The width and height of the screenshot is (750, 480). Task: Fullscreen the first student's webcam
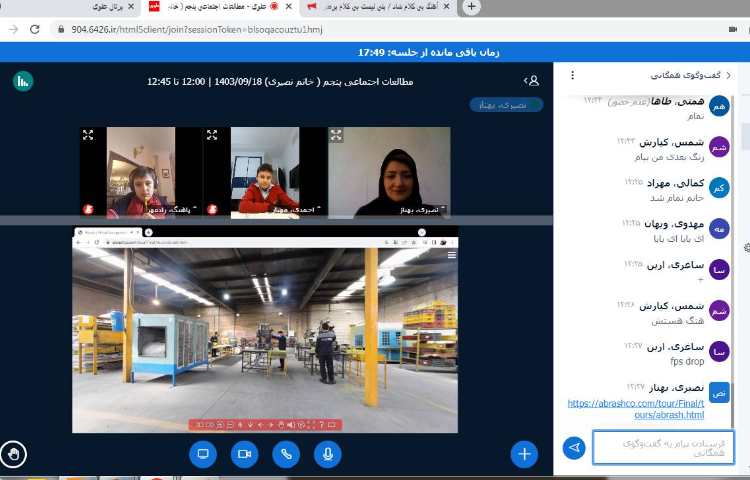[88, 135]
